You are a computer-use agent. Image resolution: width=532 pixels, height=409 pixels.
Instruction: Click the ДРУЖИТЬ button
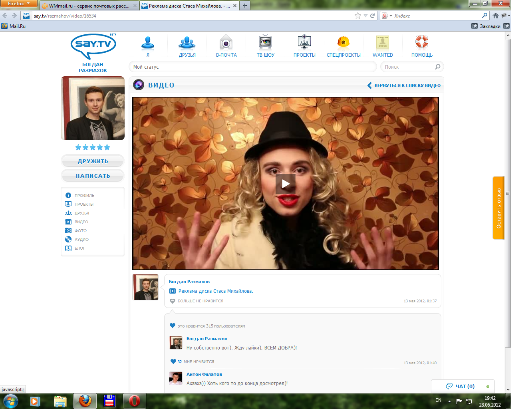[93, 161]
